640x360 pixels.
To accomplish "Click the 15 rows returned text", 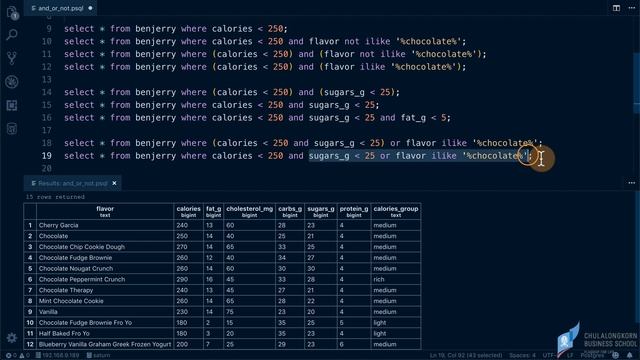I will pyautogui.click(x=55, y=197).
